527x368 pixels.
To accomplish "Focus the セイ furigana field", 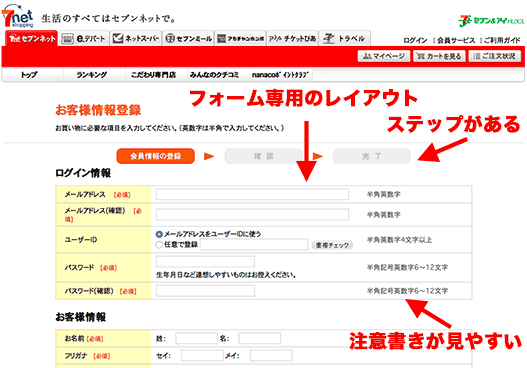I will (202, 356).
